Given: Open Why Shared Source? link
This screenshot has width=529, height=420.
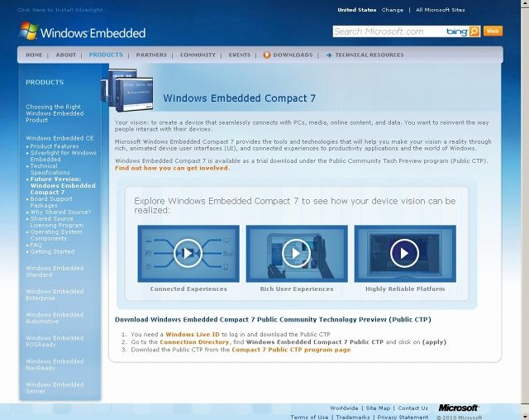Looking at the screenshot, I should pos(60,212).
